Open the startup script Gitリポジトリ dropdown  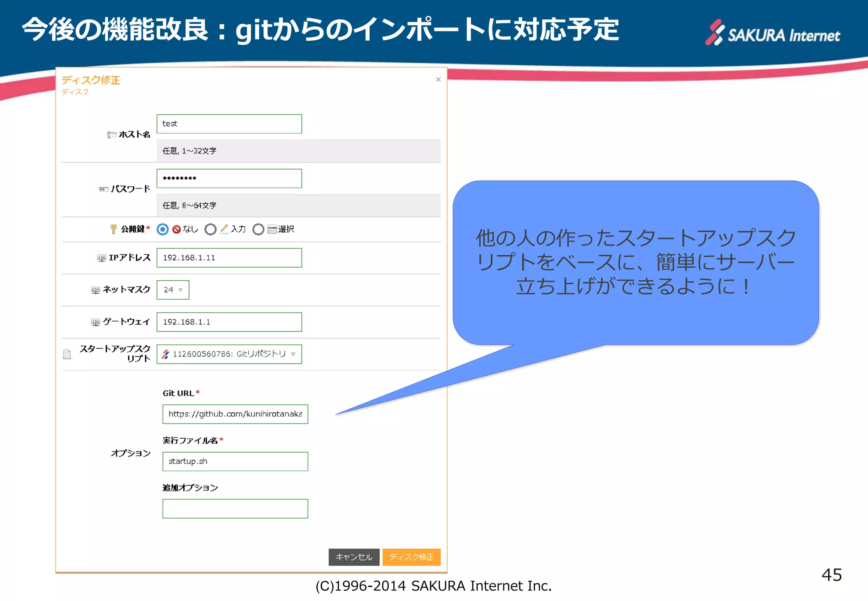click(x=229, y=354)
